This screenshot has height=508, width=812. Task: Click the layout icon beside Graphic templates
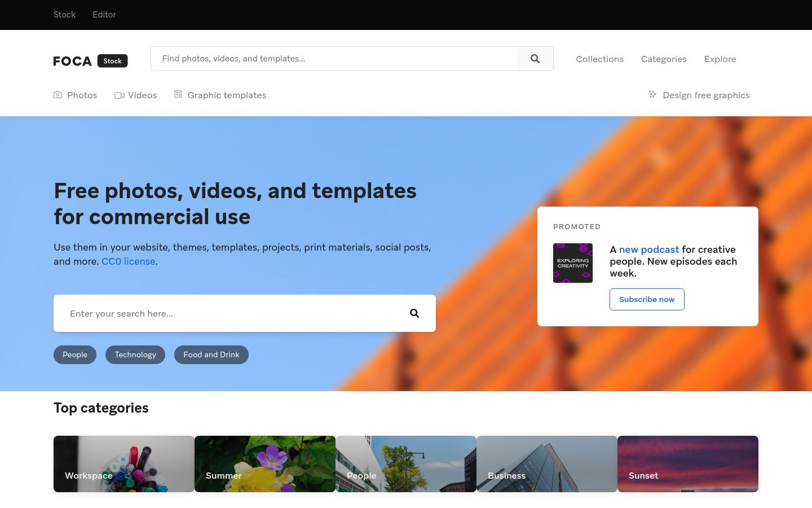pos(178,94)
